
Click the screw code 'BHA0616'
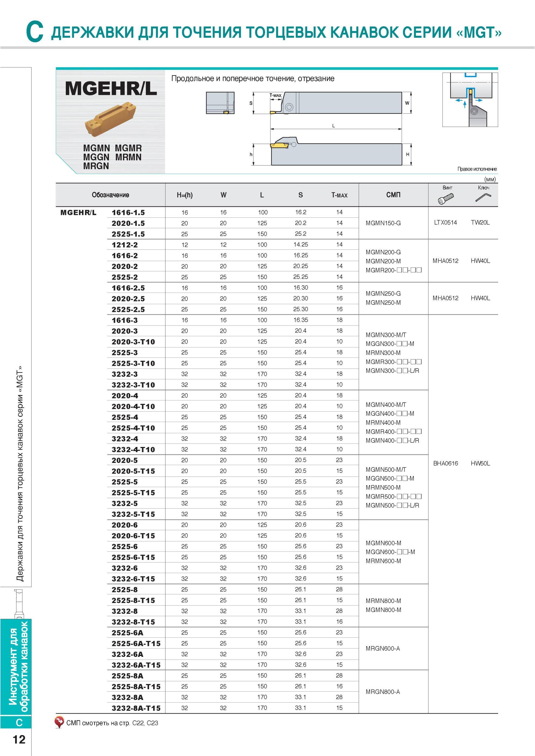coord(445,463)
